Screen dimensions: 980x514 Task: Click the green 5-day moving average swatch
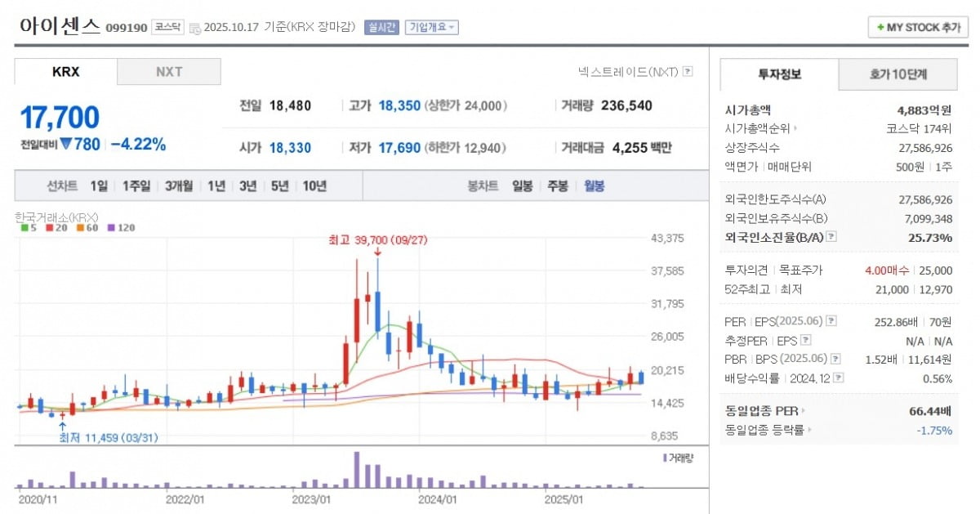24,228
